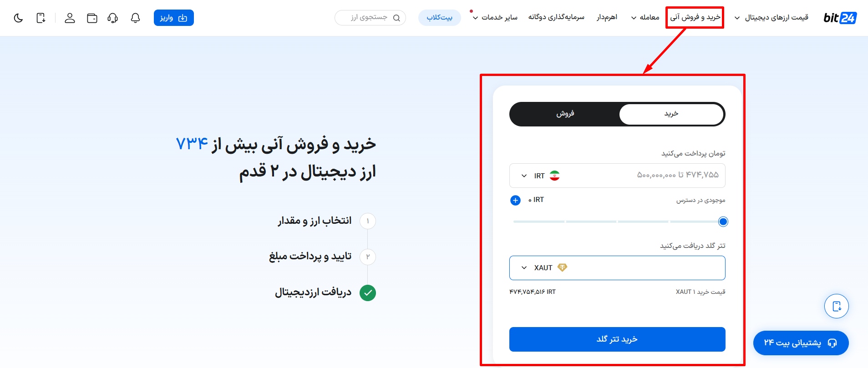This screenshot has width=868, height=368.
Task: Click the headset support icon in header
Action: tap(112, 18)
